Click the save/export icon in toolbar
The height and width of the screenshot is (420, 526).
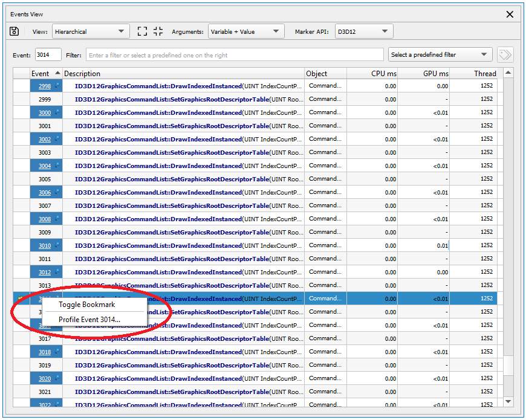(x=15, y=31)
